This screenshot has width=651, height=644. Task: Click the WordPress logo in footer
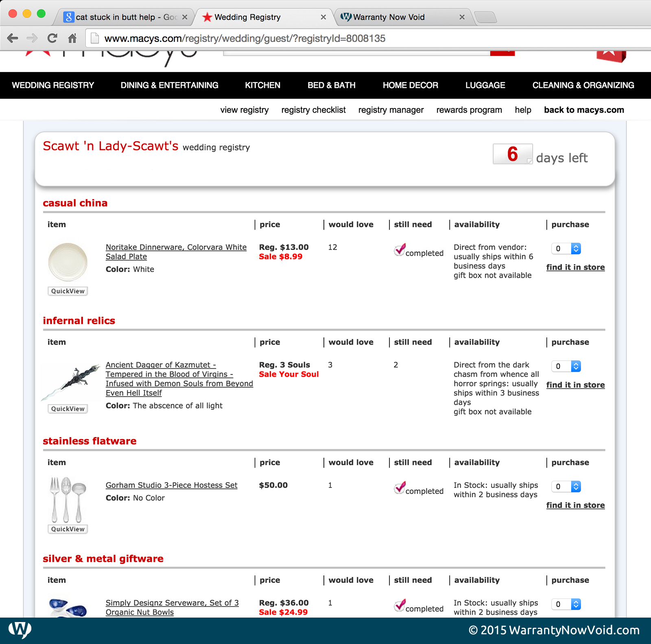[20, 630]
